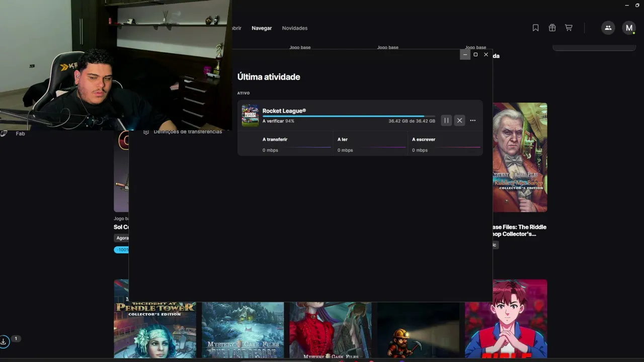
Task: Click the 'A verificar 94%' status text
Action: 278,121
